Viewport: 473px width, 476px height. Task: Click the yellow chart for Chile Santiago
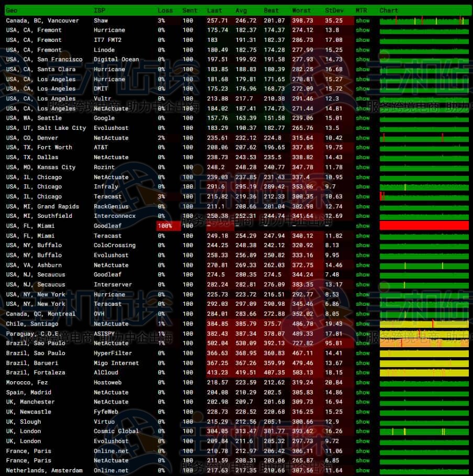[424, 324]
